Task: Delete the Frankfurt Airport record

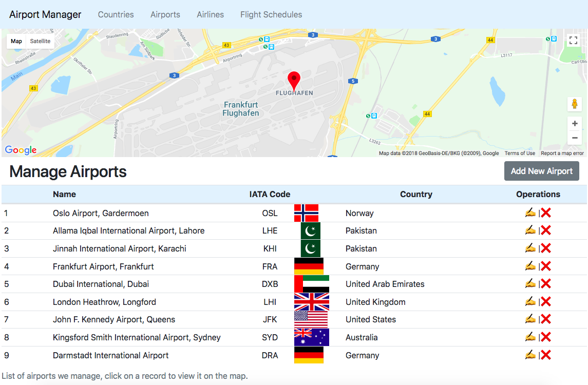Action: 545,266
